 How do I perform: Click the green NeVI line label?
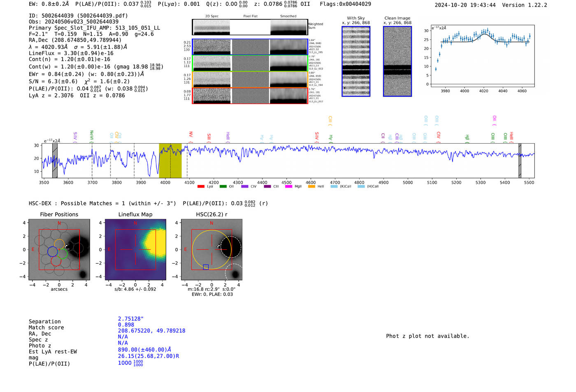(x=92, y=135)
